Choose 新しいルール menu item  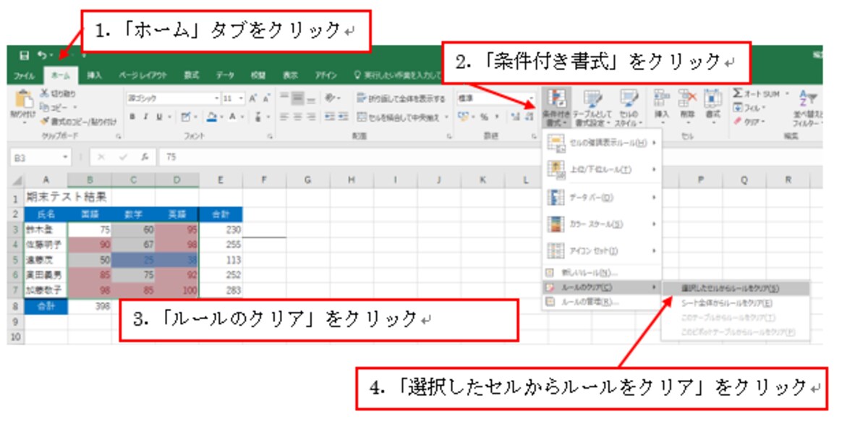(602, 273)
